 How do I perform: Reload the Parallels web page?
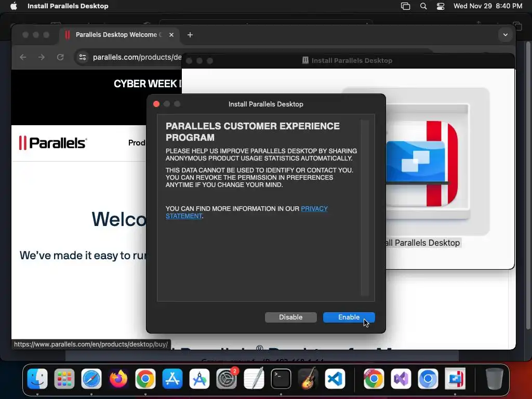(x=60, y=57)
